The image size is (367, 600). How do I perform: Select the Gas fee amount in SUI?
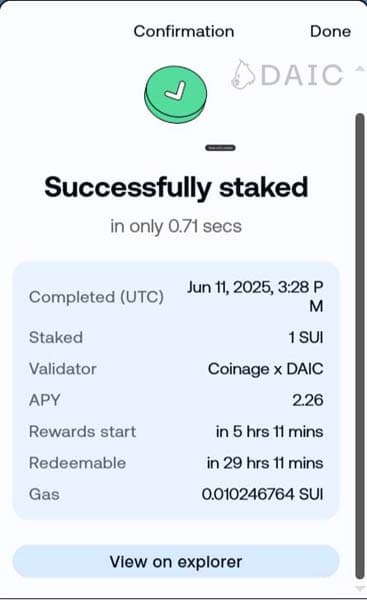click(x=263, y=494)
